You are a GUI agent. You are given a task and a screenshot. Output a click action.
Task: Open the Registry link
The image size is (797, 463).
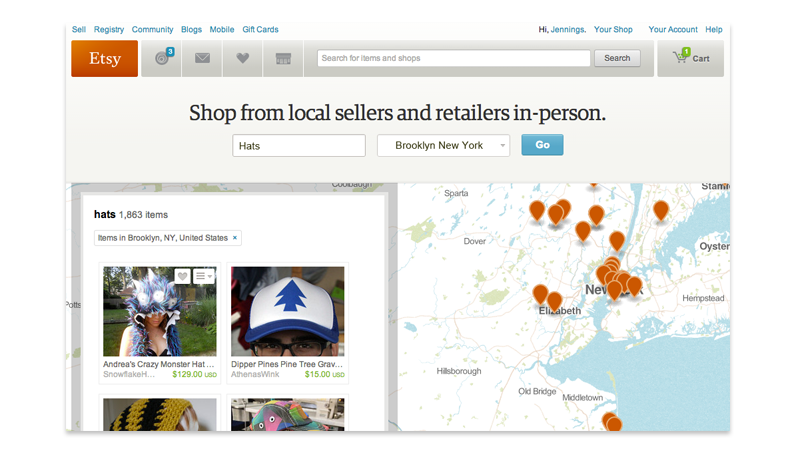pos(109,29)
